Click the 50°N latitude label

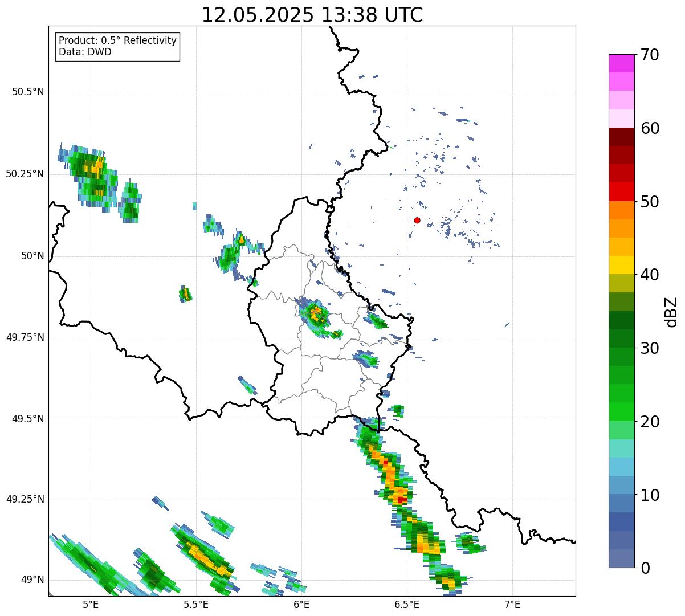click(32, 256)
